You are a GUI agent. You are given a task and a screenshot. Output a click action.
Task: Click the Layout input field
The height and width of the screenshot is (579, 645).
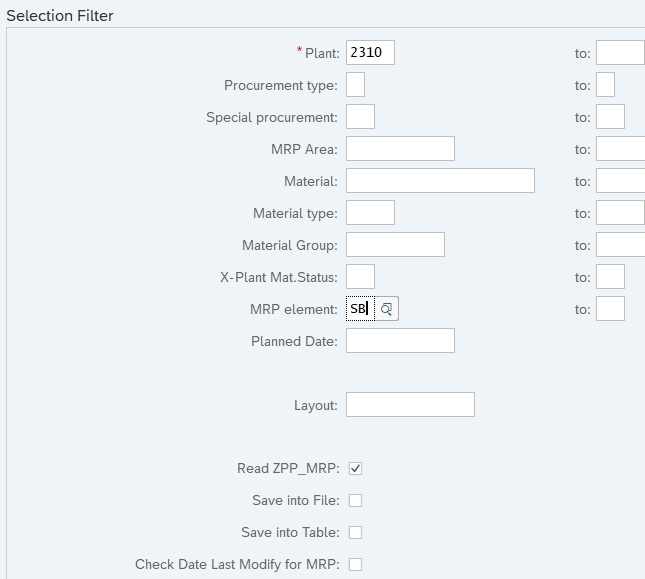point(410,405)
